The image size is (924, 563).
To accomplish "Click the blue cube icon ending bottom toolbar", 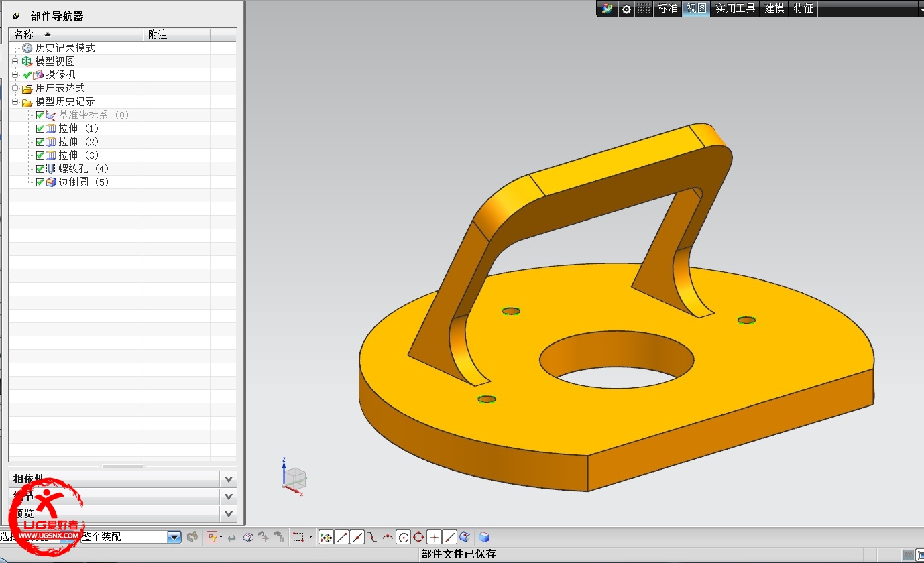I will [x=484, y=537].
